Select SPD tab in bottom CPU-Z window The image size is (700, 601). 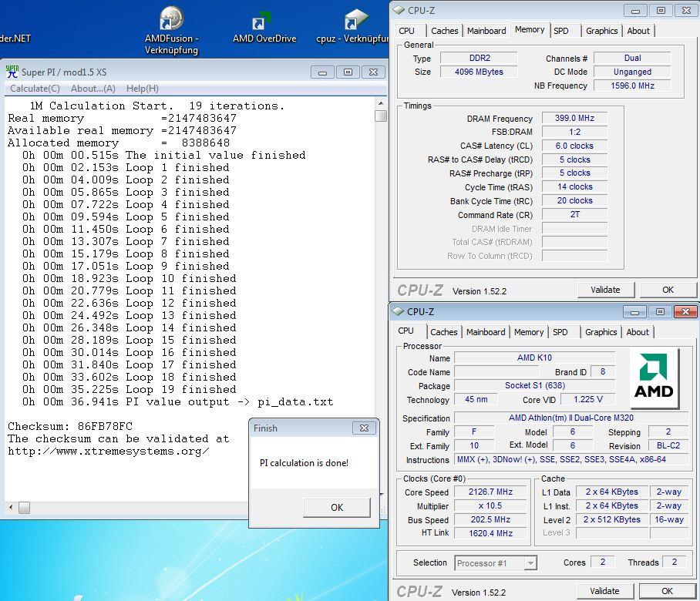click(560, 332)
